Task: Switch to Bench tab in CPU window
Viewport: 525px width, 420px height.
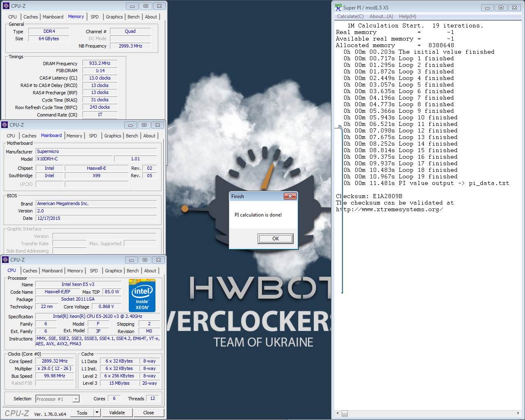Action: click(133, 271)
